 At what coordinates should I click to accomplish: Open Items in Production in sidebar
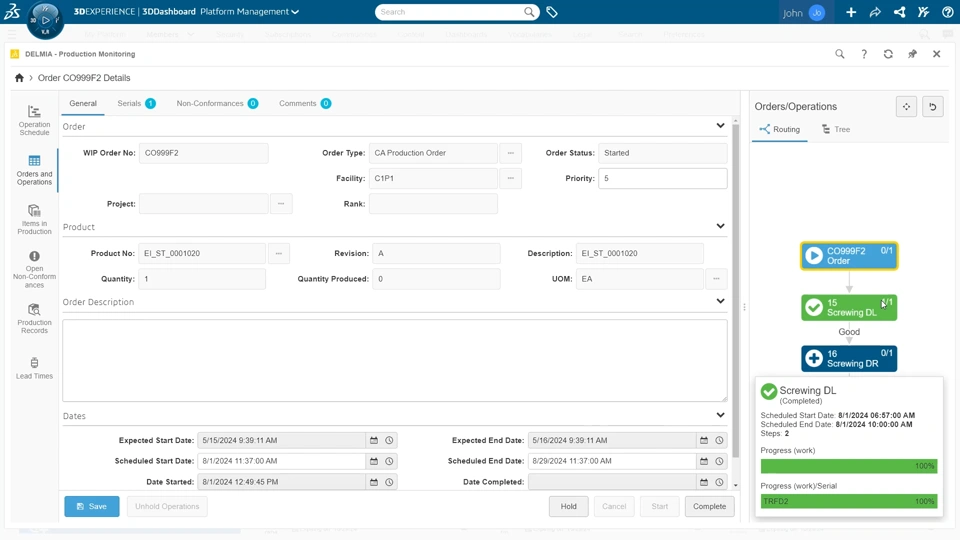point(34,219)
